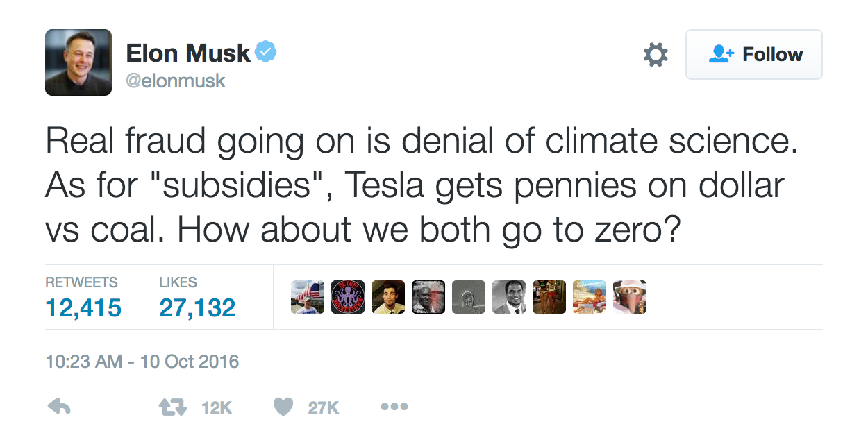Like the tweet with the heart icon
Image resolution: width=868 pixels, height=440 pixels.
tap(283, 407)
